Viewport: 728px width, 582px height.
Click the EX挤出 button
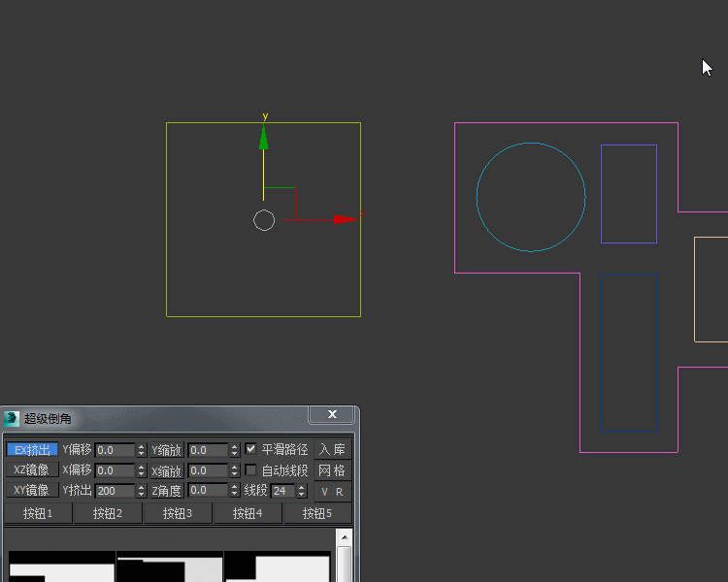(x=32, y=450)
